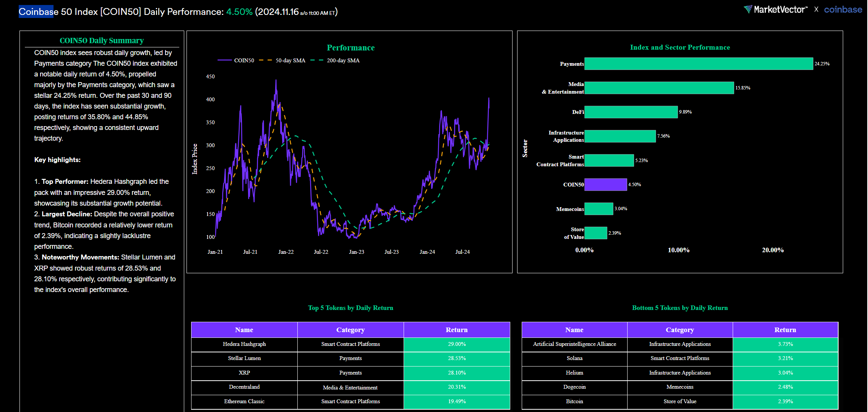This screenshot has width=868, height=412.
Task: Click the Key highlights label
Action: [57, 160]
